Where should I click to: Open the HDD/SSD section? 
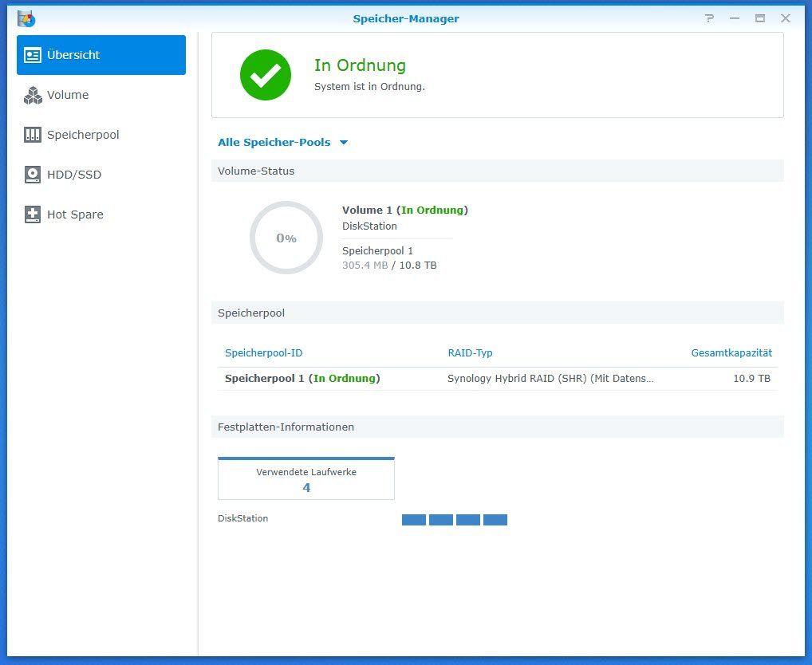coord(101,175)
